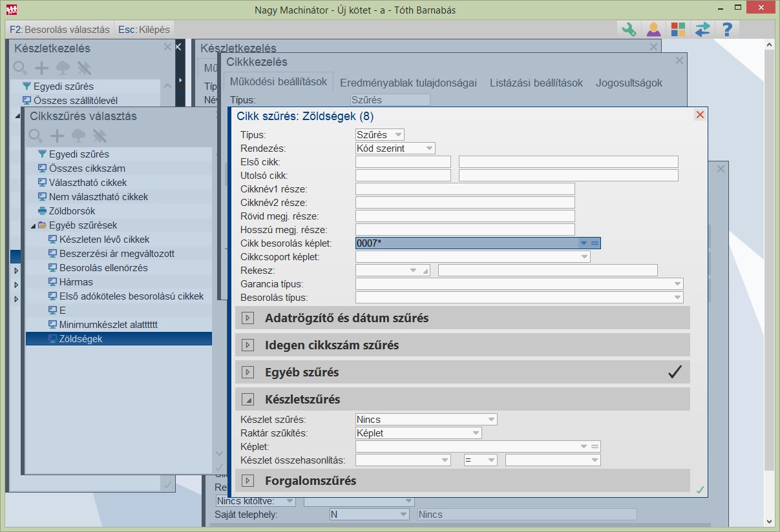
Task: Select Zöldborsók in the filter list
Action: click(72, 211)
